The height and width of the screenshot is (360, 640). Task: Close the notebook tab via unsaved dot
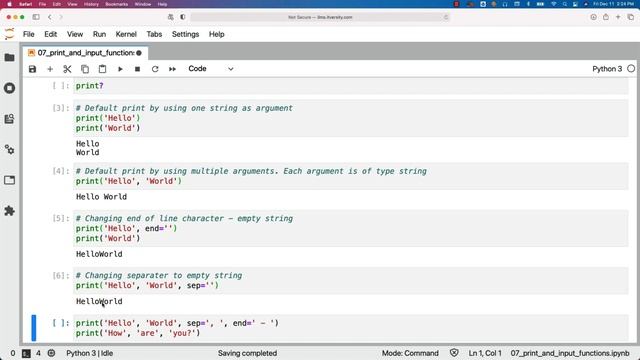(139, 53)
